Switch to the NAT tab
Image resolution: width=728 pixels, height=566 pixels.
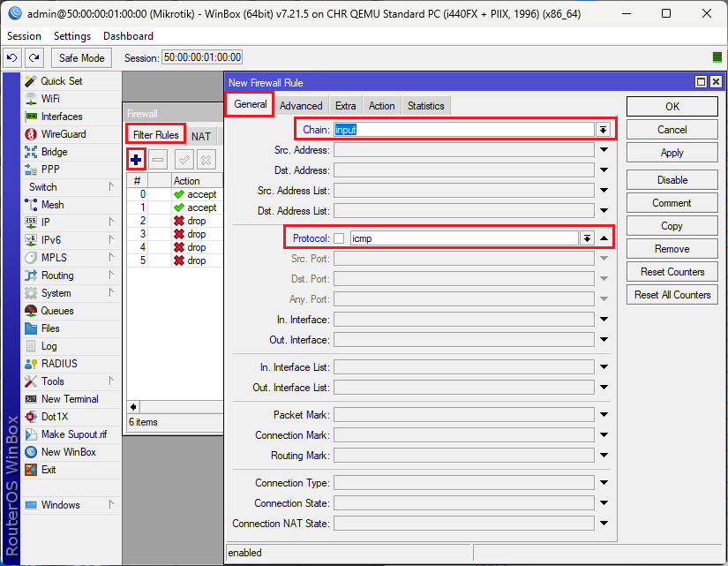pos(201,136)
